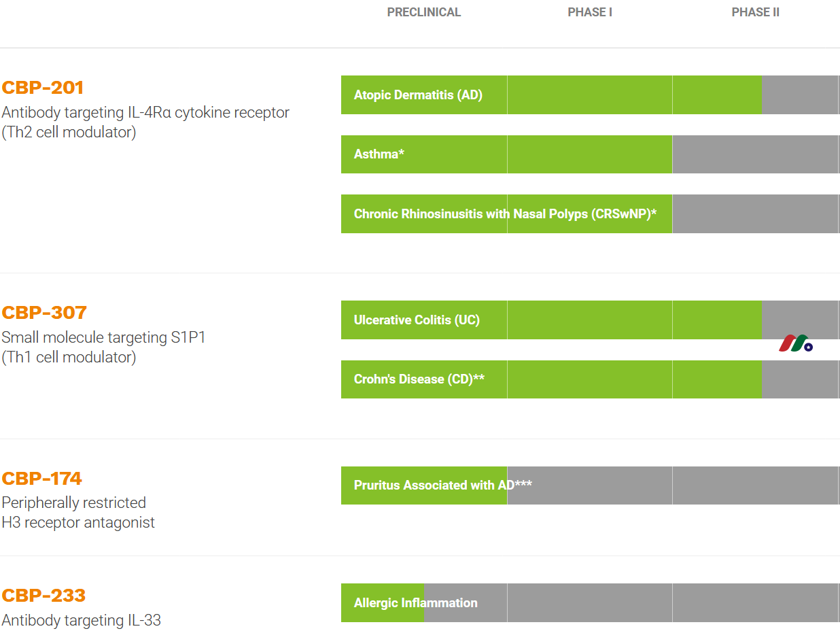Click Pruritus Associated with AD bar
Screen dimensions: 840x631
pyautogui.click(x=442, y=485)
